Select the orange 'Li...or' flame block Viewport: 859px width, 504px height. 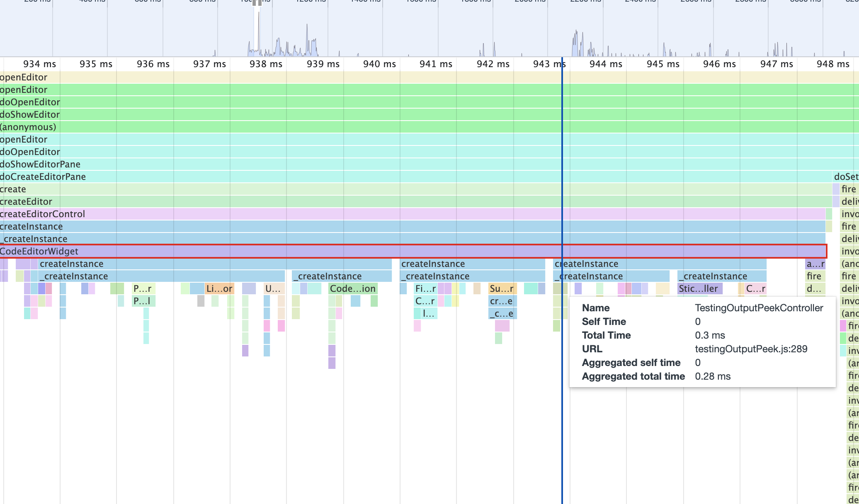[219, 288]
